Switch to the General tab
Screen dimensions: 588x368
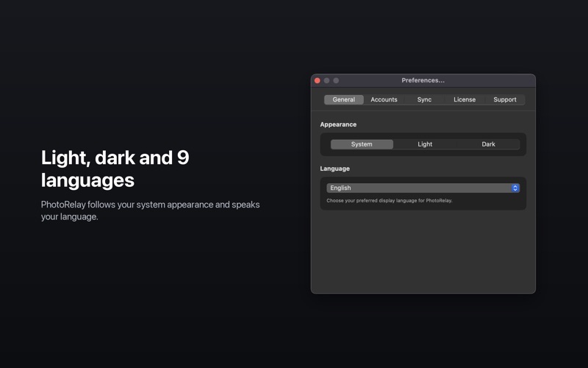[x=343, y=99]
